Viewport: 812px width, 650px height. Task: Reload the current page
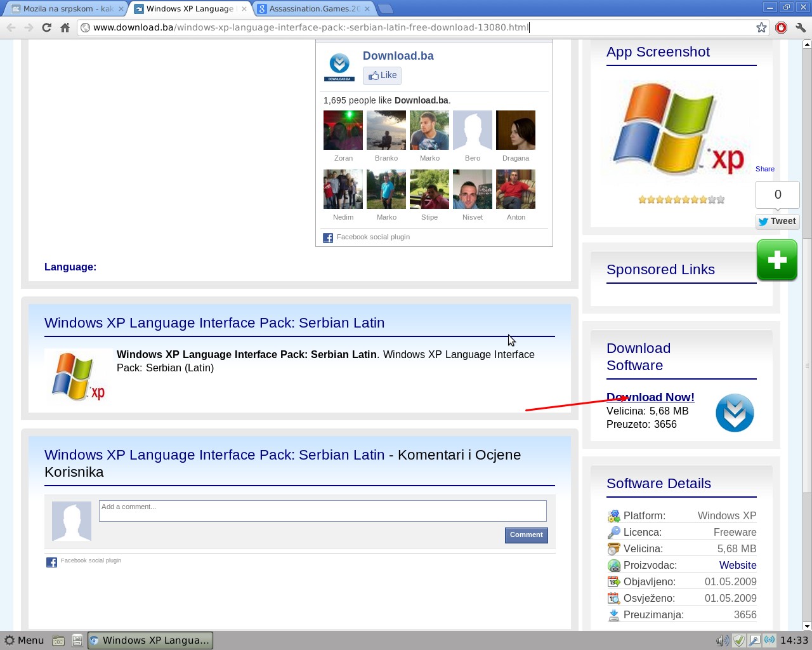(x=46, y=27)
